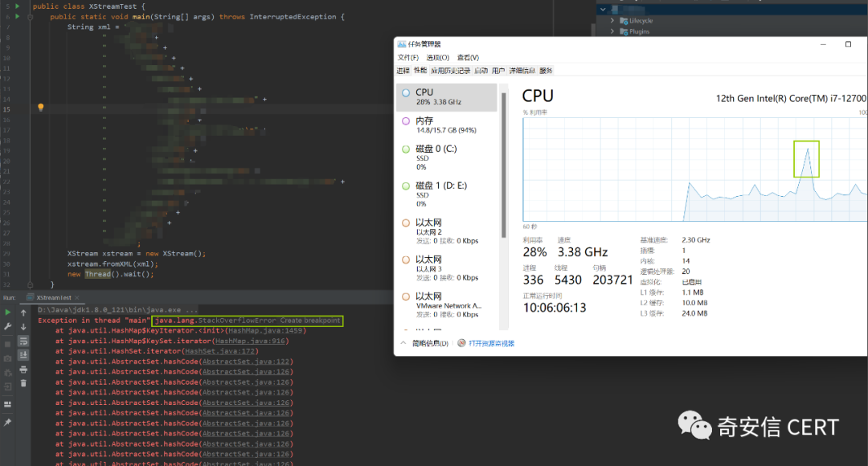Click the 打开资源监视器 link
The image size is (868, 466).
pos(492,343)
